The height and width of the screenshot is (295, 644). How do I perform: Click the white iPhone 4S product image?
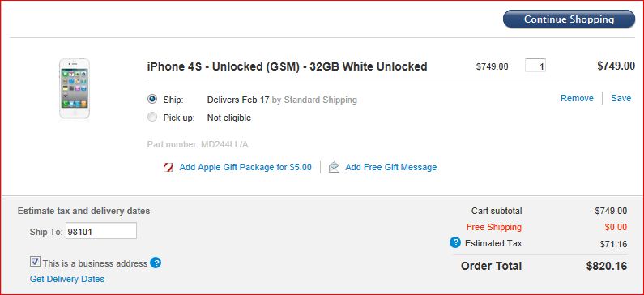(75, 88)
